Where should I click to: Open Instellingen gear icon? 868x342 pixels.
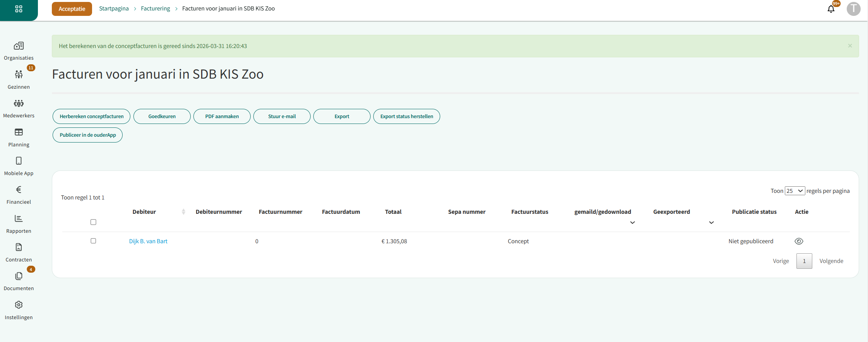click(19, 305)
